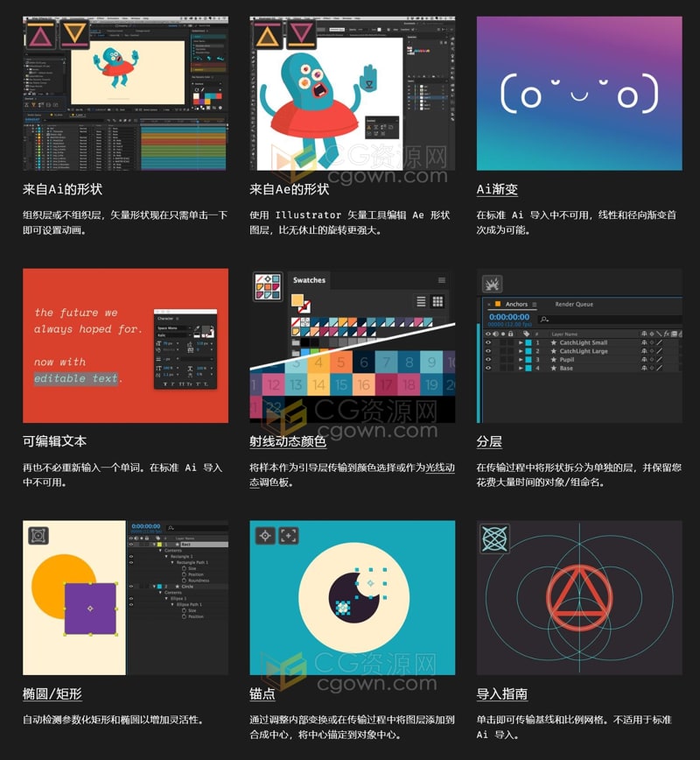Viewport: 700px width, 760px height.
Task: Collapse the Ellipse 1 group
Action: click(167, 599)
